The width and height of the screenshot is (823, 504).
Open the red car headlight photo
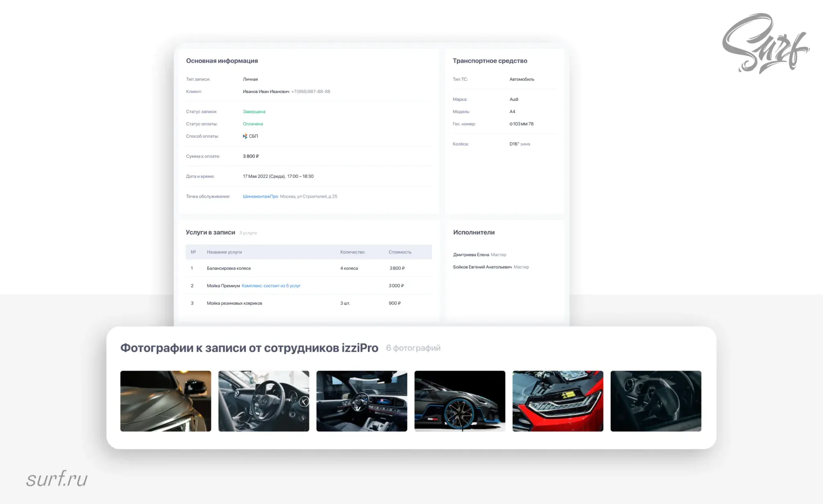(x=558, y=401)
